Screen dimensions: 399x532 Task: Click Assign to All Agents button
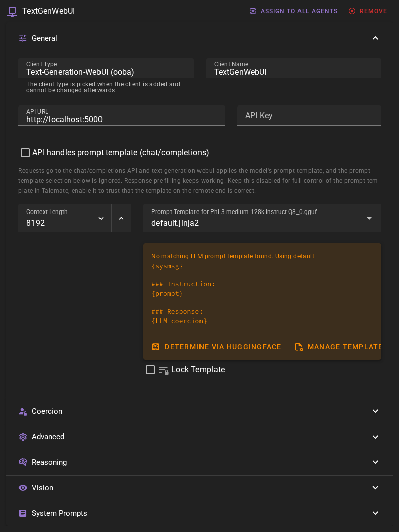pos(293,11)
